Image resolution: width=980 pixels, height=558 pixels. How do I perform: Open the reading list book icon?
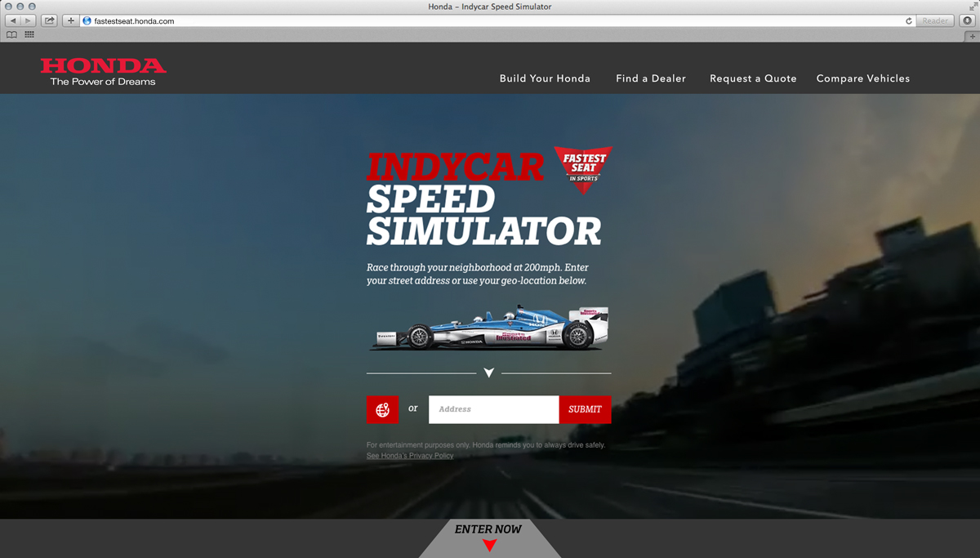click(11, 35)
